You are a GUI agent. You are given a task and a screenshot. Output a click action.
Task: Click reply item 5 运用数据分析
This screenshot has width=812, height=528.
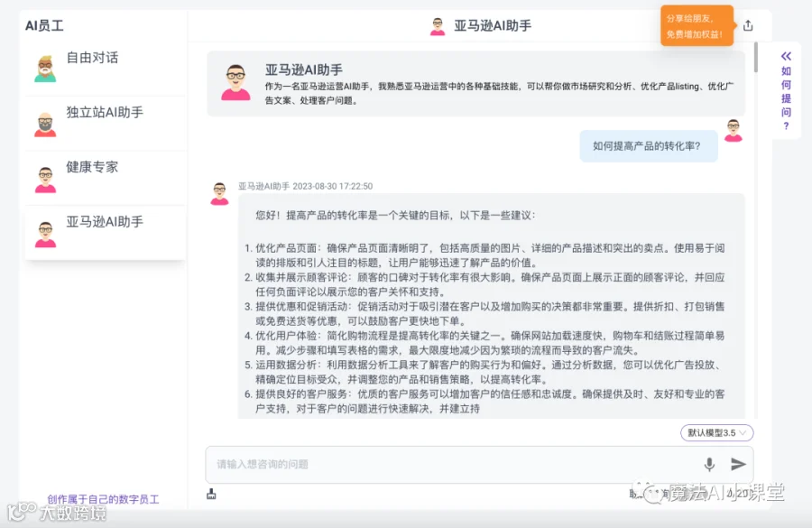tap(484, 372)
